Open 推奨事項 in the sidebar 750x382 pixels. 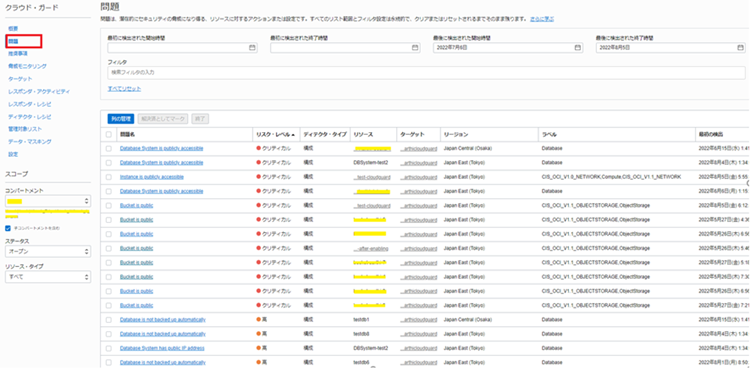(18, 54)
